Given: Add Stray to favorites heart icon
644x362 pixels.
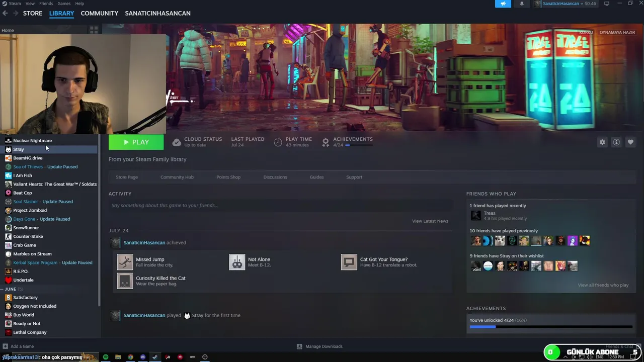Looking at the screenshot, I should pos(630,142).
